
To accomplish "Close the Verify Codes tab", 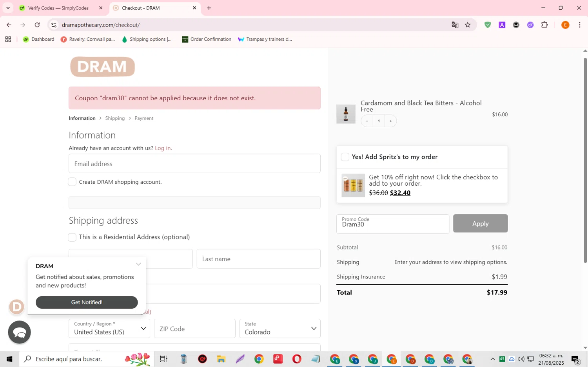I will [101, 8].
